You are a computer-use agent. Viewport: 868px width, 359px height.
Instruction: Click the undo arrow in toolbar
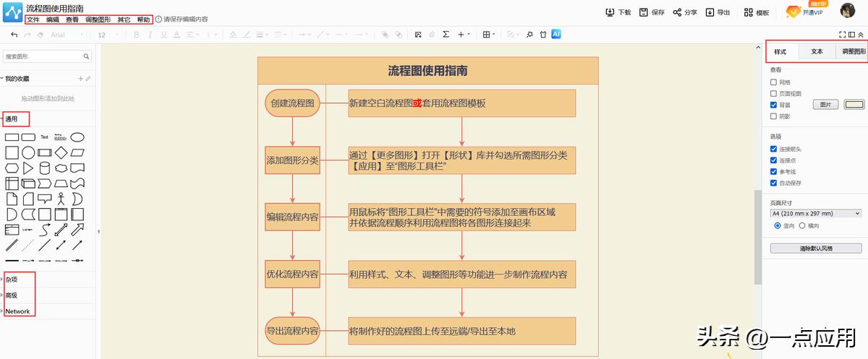pyautogui.click(x=14, y=34)
